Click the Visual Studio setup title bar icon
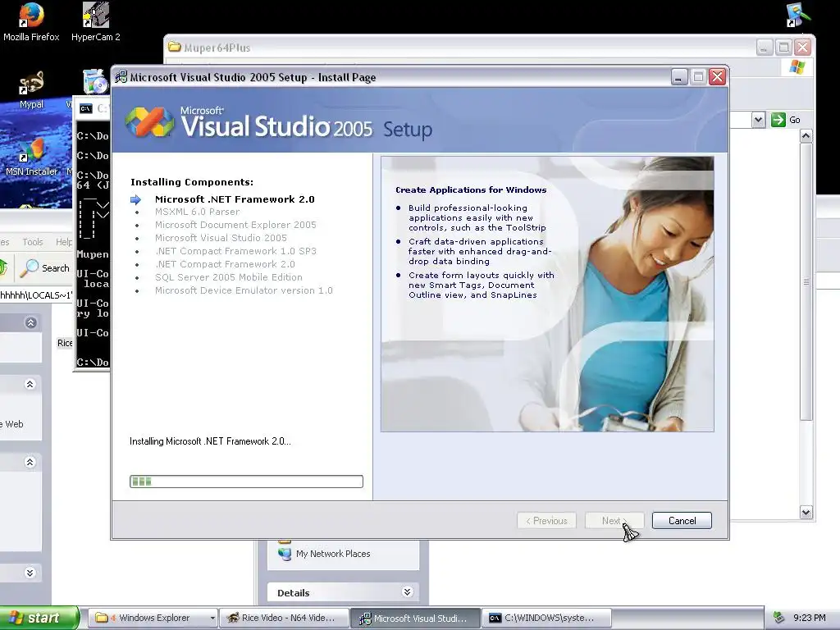Viewport: 840px width, 630px height. point(121,77)
